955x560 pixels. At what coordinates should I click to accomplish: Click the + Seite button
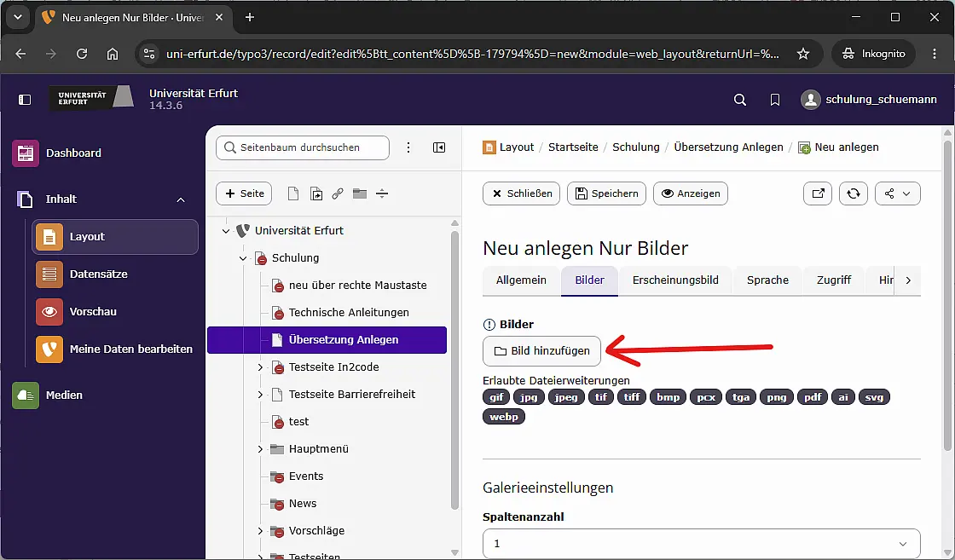[244, 193]
